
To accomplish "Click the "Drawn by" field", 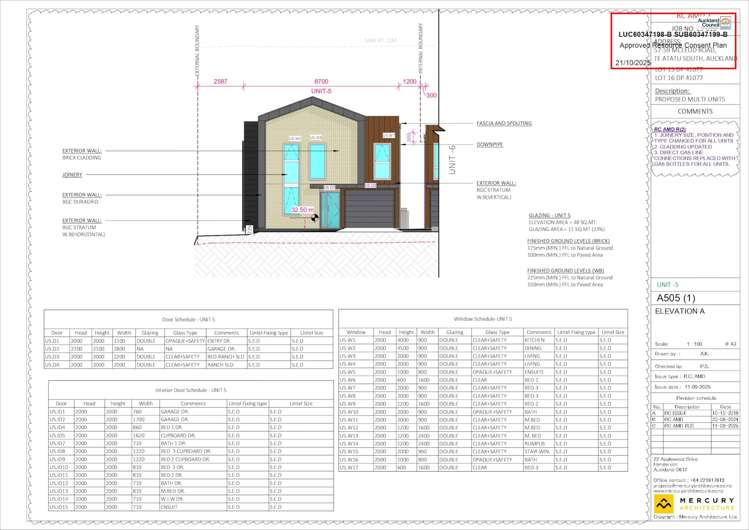I will coord(681,354).
